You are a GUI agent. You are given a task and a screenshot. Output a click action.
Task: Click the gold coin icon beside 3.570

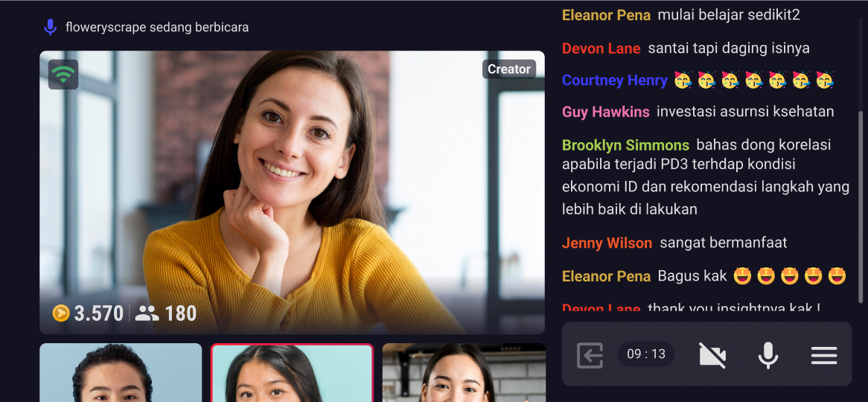pyautogui.click(x=61, y=313)
